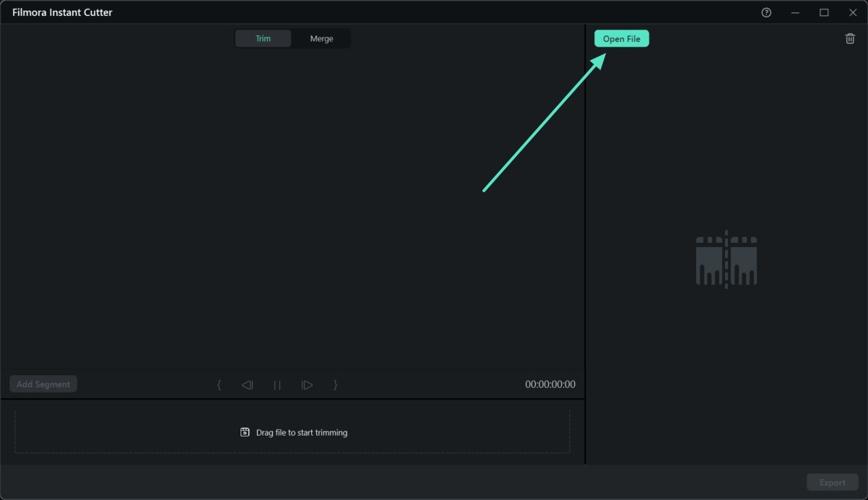
Task: Step forward to next frame
Action: click(307, 385)
